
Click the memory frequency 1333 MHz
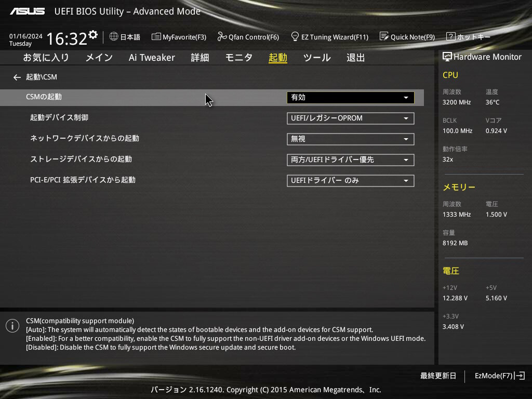(x=457, y=215)
